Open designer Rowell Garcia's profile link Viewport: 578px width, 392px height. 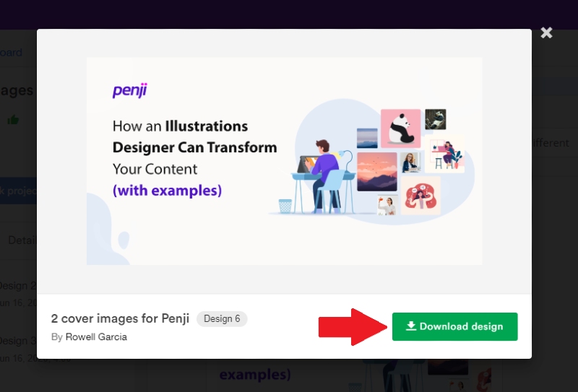pyautogui.click(x=96, y=336)
